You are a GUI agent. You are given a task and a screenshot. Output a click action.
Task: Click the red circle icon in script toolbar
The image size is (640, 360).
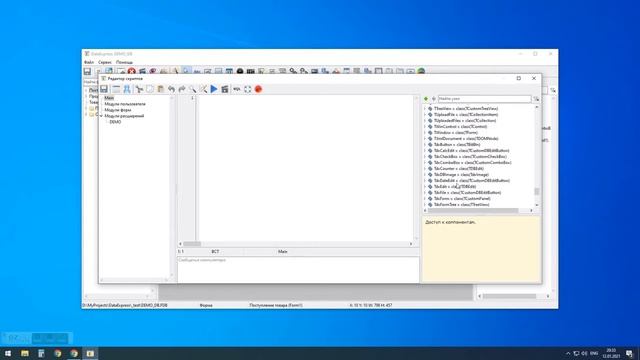coord(258,89)
